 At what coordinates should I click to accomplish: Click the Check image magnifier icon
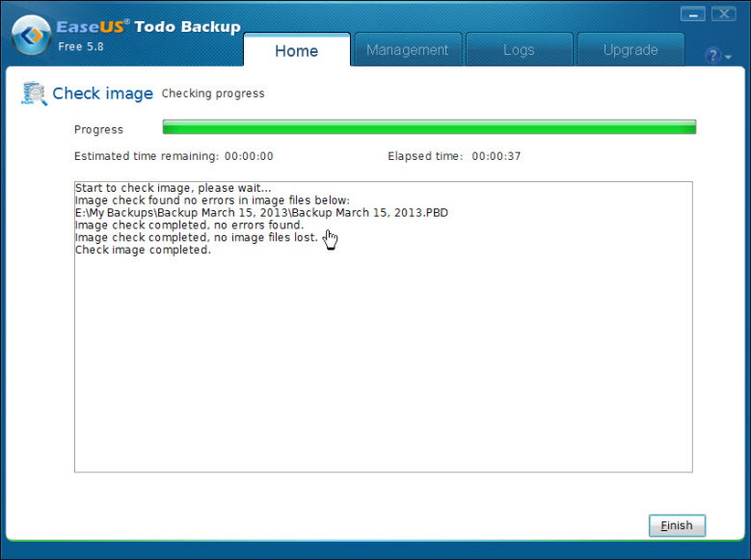click(34, 93)
